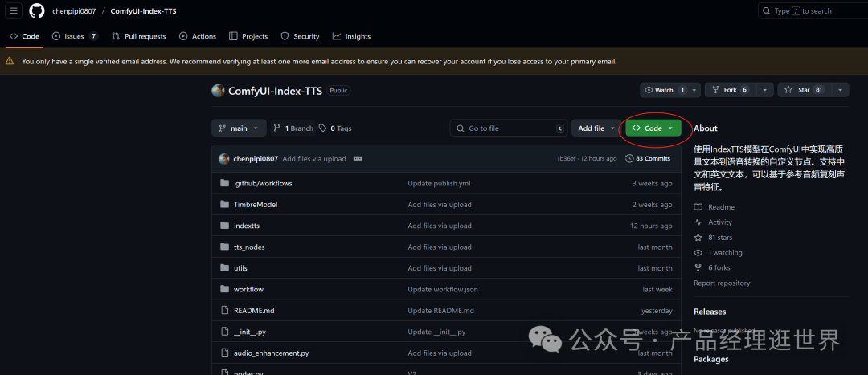Screen dimensions: 868x375
Task: Open the Pull requests tab
Action: (138, 36)
